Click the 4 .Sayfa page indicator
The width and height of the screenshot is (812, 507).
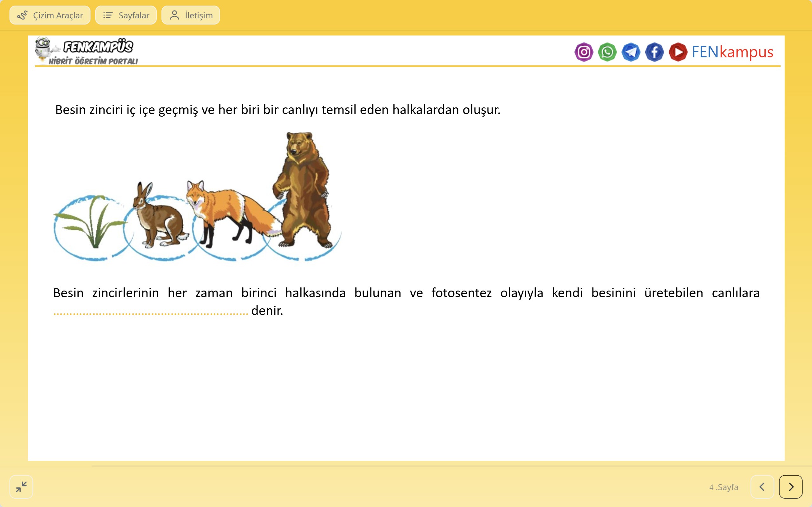724,487
